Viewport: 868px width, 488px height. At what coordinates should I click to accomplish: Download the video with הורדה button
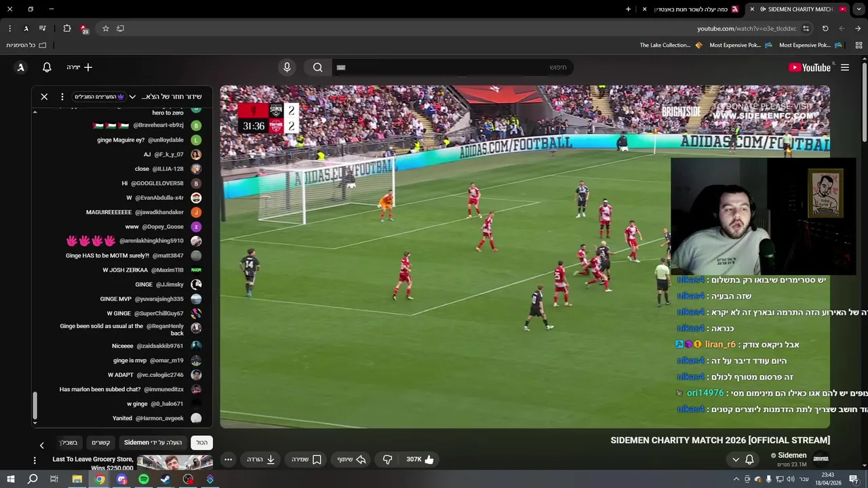[261, 460]
